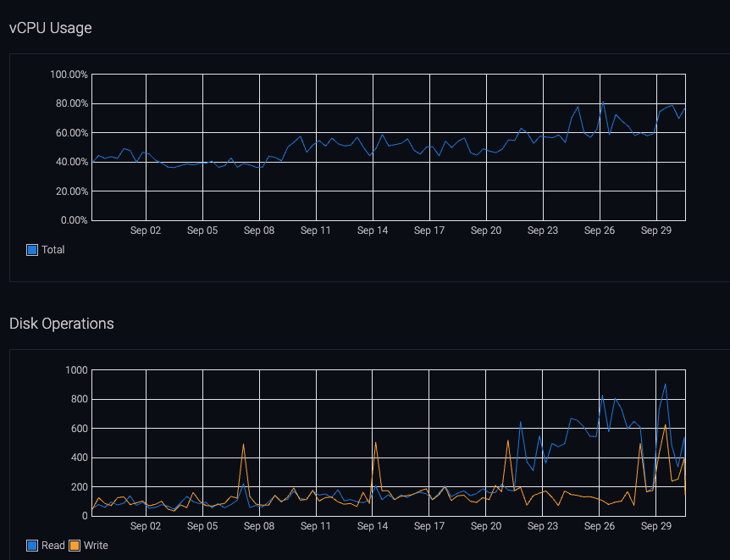Click Sep 29 label under Disk Operations chart
Viewport: 730px width, 560px height.
(656, 525)
